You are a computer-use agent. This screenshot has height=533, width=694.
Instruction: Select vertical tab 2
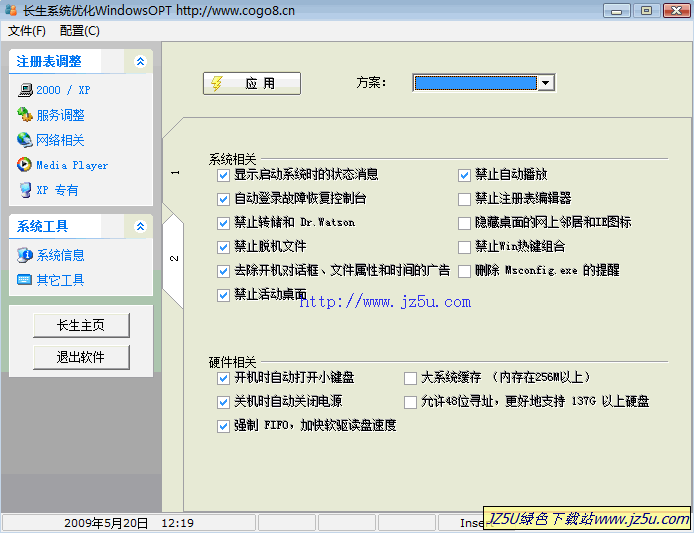tap(174, 258)
